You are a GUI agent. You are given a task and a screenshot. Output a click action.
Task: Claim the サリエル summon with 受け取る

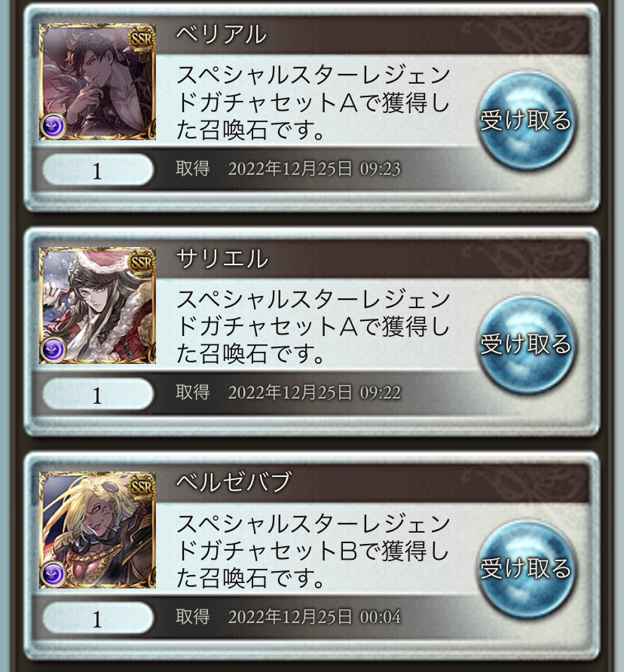pos(526,344)
